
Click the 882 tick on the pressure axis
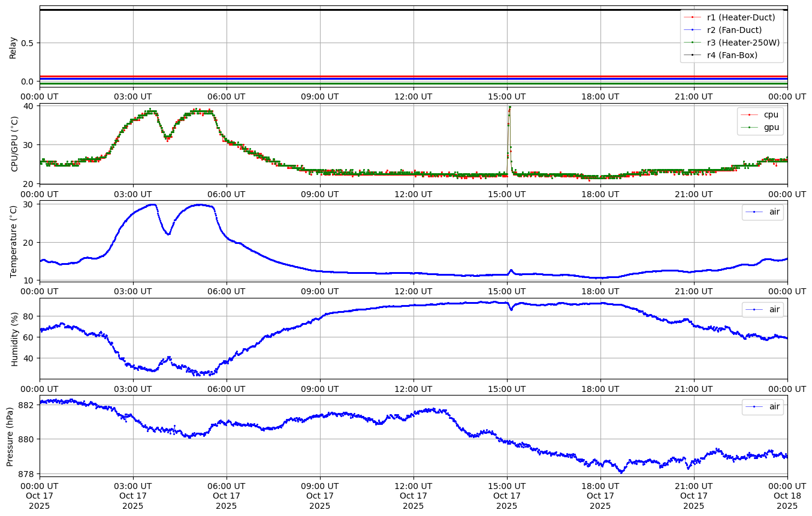(26, 405)
